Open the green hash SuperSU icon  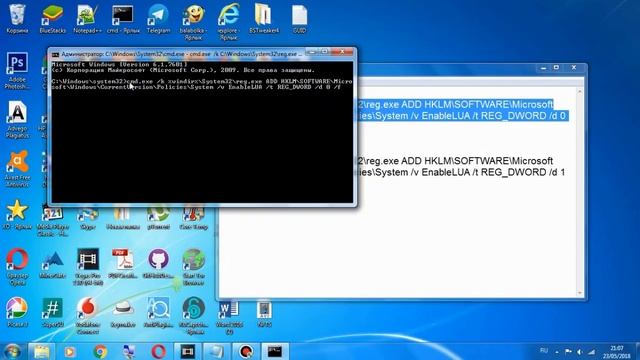pos(53,313)
